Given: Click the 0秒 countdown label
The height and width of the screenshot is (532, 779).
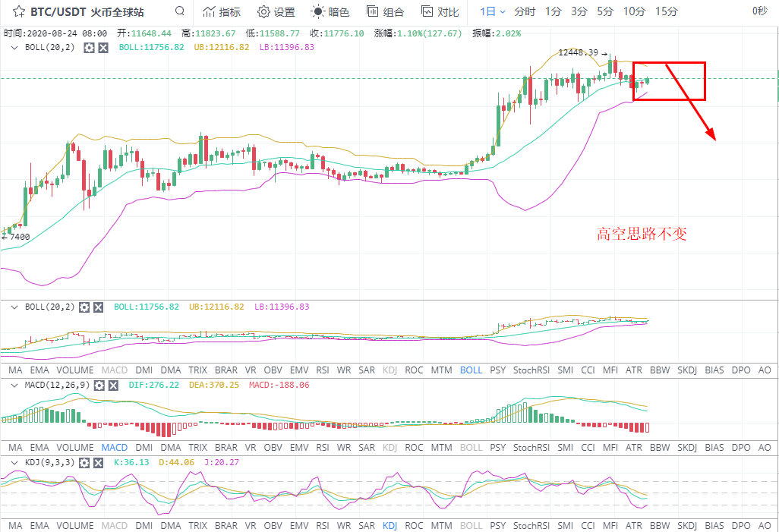Looking at the screenshot, I should click(x=759, y=11).
